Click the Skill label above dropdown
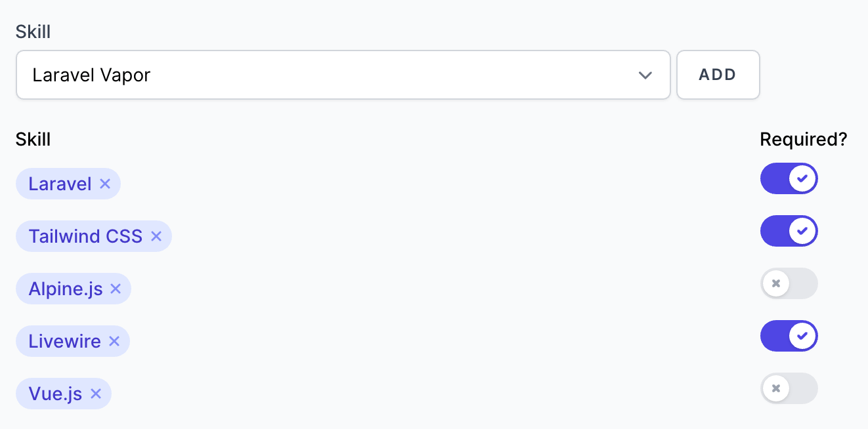Screen dimensions: 868x429 (33, 31)
